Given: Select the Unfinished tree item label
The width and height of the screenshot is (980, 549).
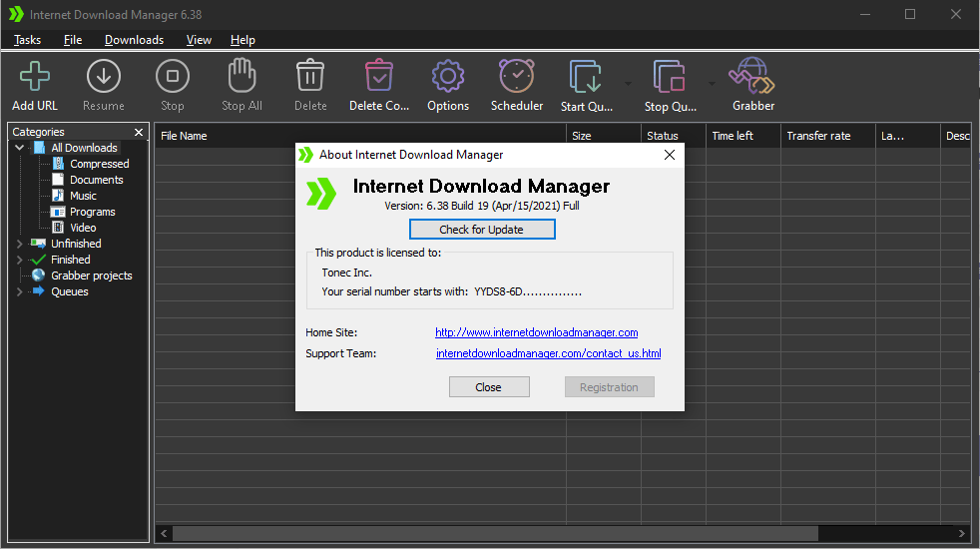Looking at the screenshot, I should (x=76, y=244).
